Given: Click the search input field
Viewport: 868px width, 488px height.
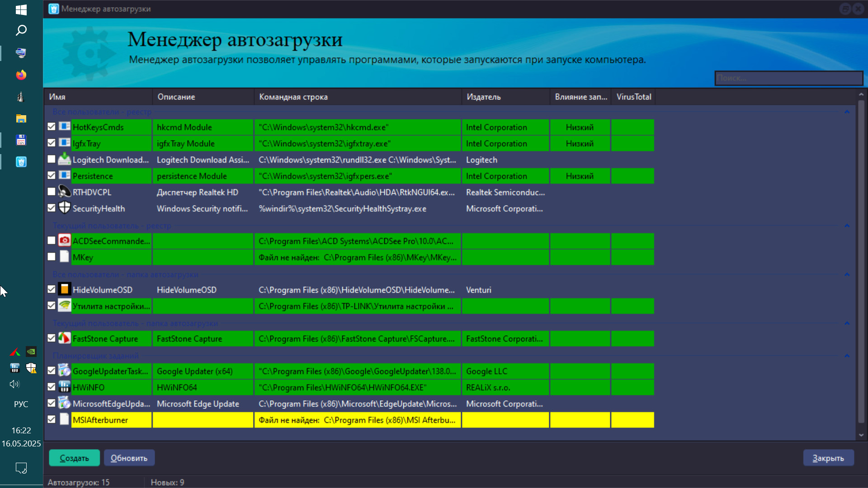Looking at the screenshot, I should [788, 78].
